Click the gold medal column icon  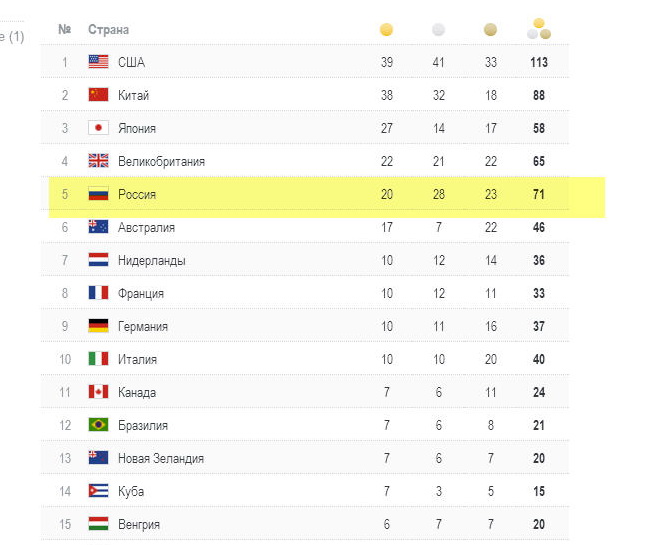pyautogui.click(x=386, y=30)
